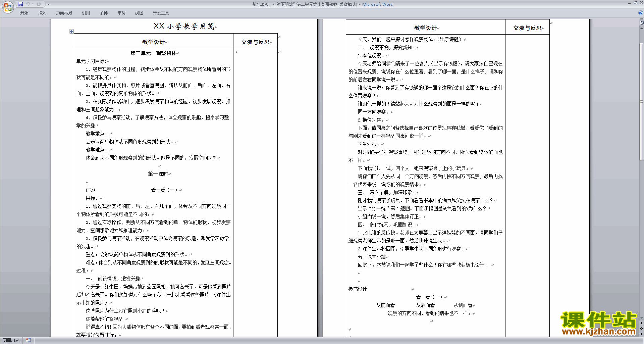The height and width of the screenshot is (344, 644).
Task: Click the split handle above the ruler toggle
Action: 642,19
